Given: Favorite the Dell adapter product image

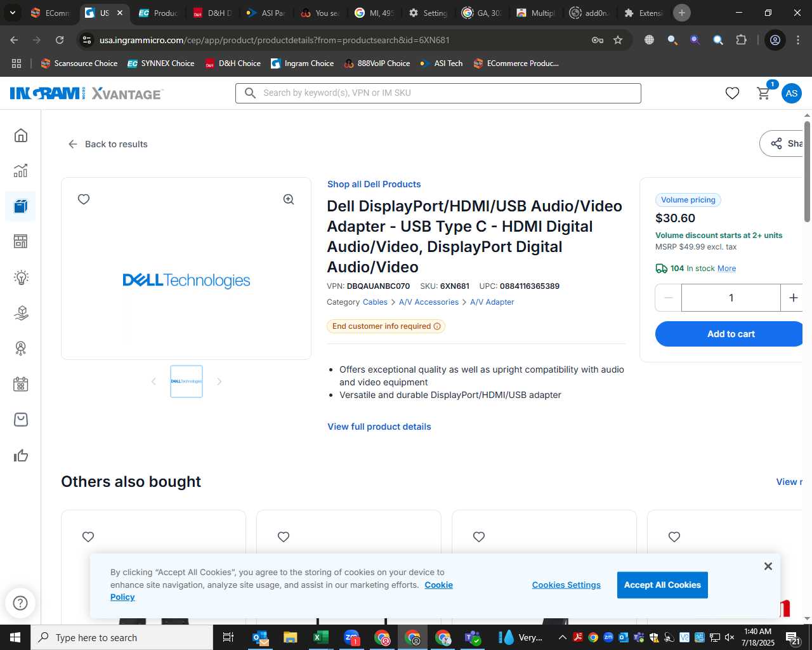Looking at the screenshot, I should pos(84,199).
